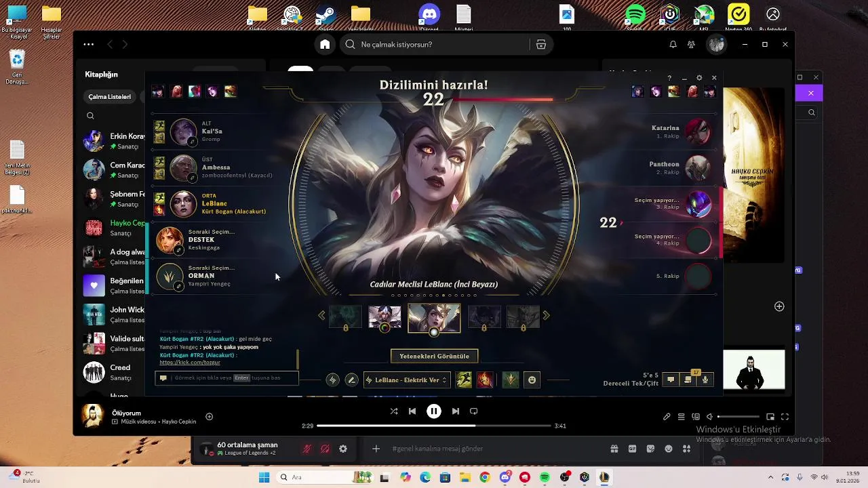The width and height of the screenshot is (868, 488).
Task: Adjust the Spotify volume slider
Action: [x=738, y=417]
